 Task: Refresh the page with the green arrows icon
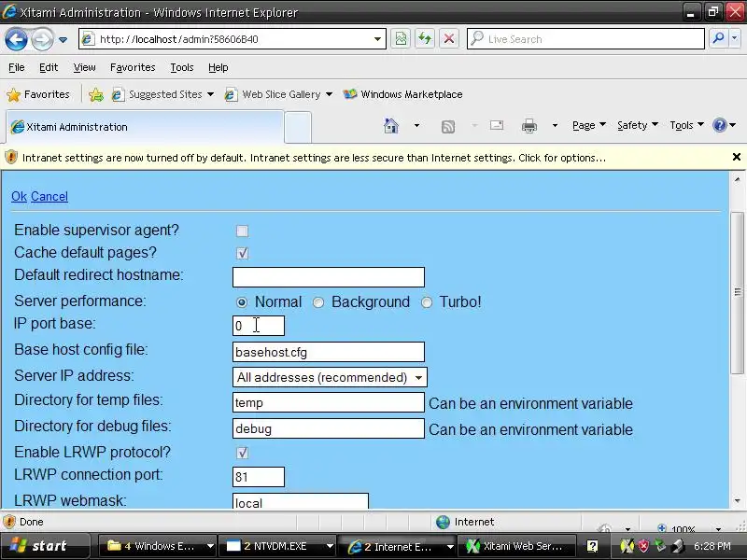pos(425,38)
